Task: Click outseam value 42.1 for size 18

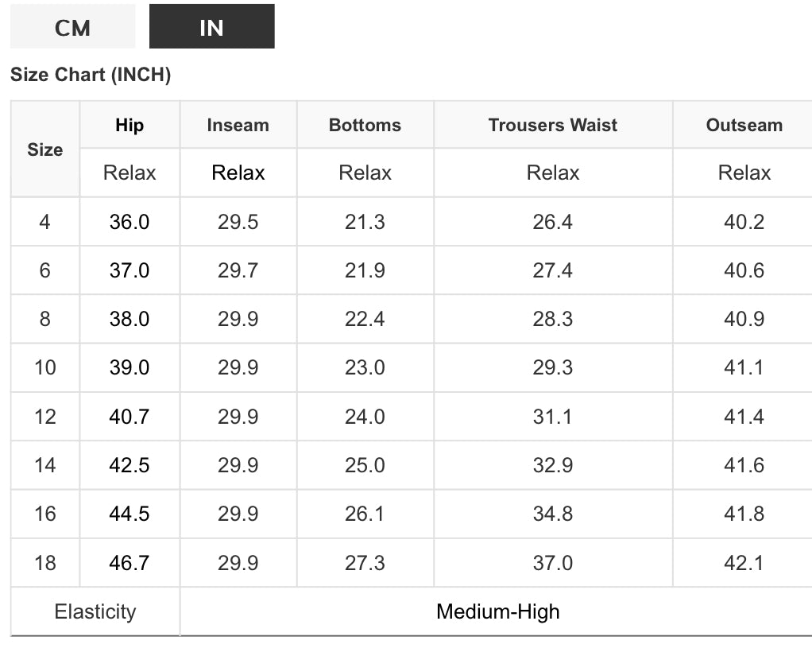Action: coord(744,563)
